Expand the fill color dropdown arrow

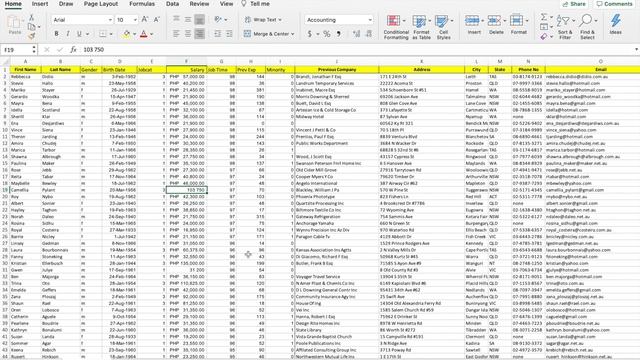pyautogui.click(x=134, y=34)
